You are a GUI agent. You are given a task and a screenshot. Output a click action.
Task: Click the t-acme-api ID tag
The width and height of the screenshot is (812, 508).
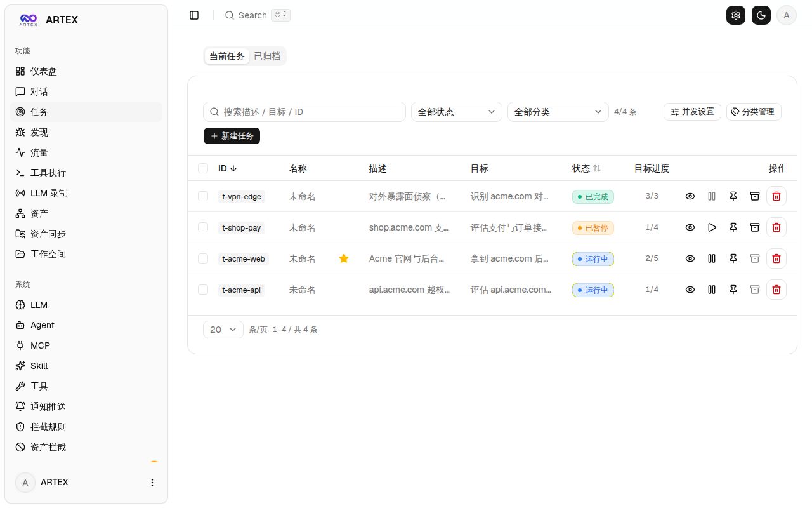tap(241, 290)
